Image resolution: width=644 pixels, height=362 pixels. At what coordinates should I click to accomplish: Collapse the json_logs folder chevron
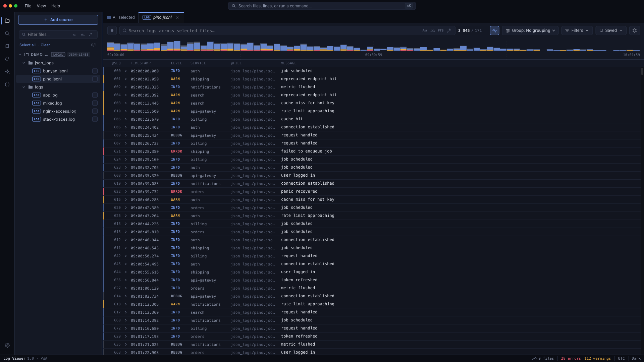24,63
